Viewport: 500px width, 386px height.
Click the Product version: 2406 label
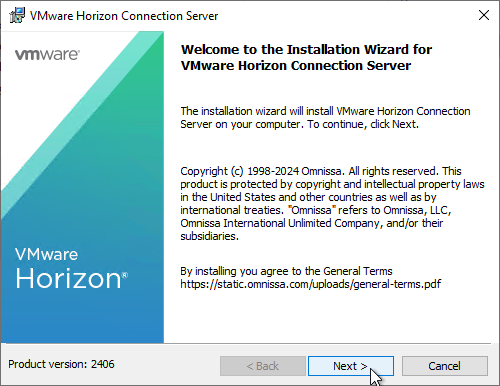point(61,364)
